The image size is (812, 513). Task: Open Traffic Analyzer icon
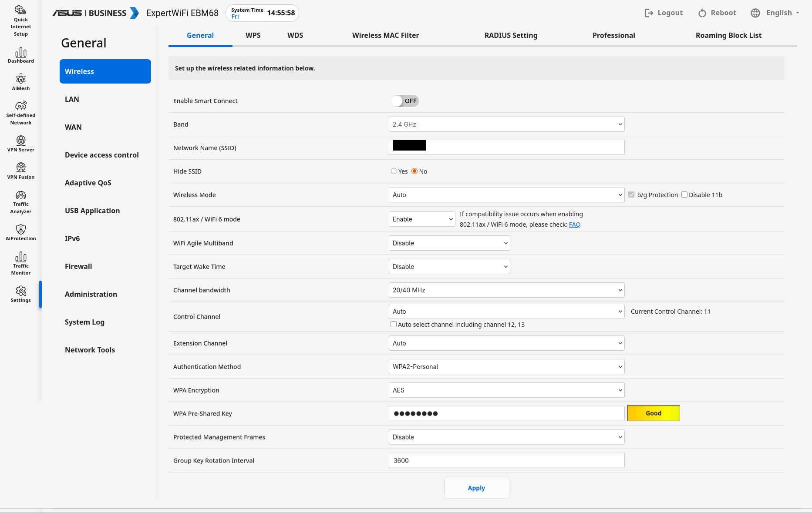click(x=20, y=195)
